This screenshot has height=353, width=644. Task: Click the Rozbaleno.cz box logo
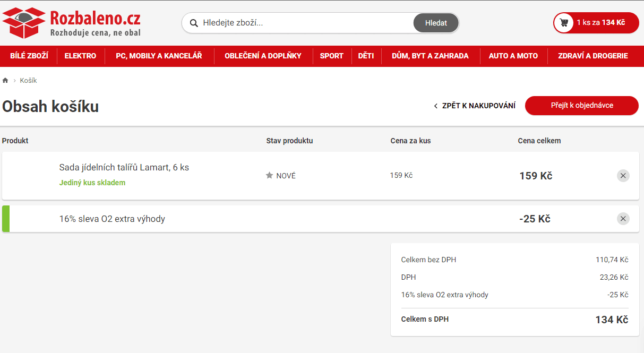(24, 23)
